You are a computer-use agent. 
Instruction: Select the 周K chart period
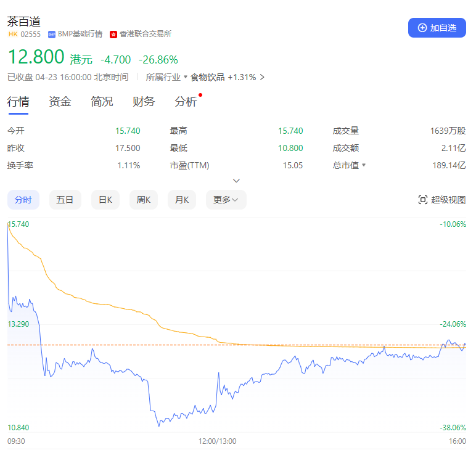(x=144, y=200)
